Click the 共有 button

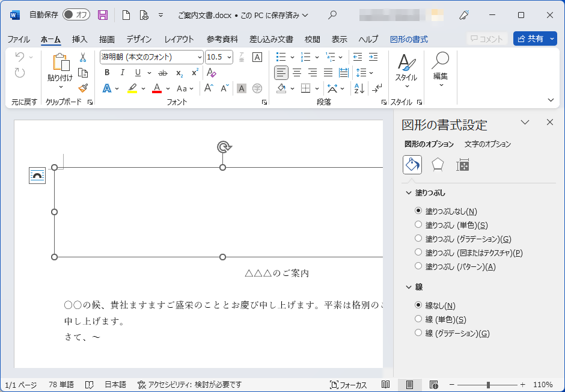click(534, 38)
